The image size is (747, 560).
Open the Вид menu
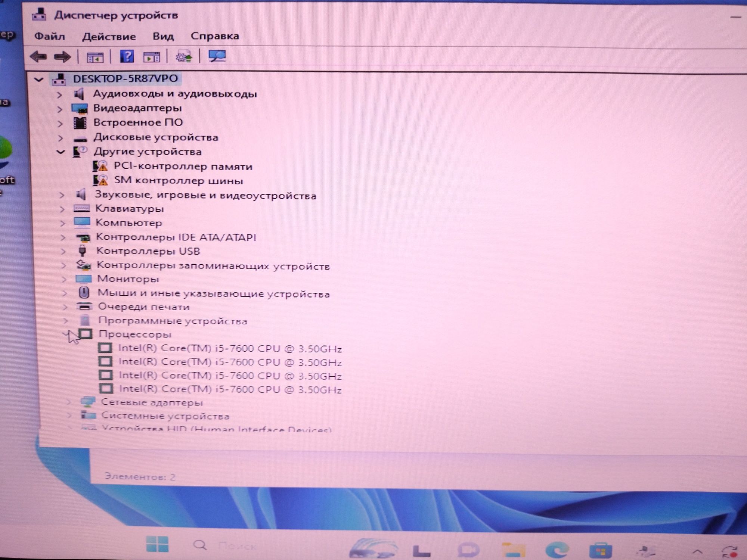(x=163, y=36)
